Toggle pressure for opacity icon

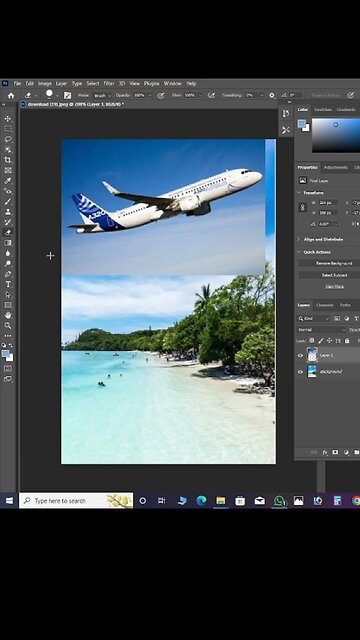click(x=161, y=96)
